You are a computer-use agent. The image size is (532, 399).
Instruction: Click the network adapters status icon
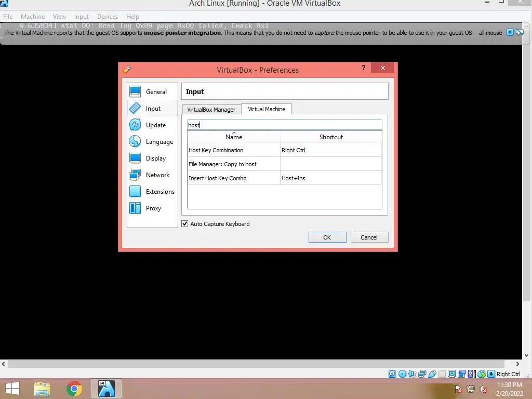[422, 374]
